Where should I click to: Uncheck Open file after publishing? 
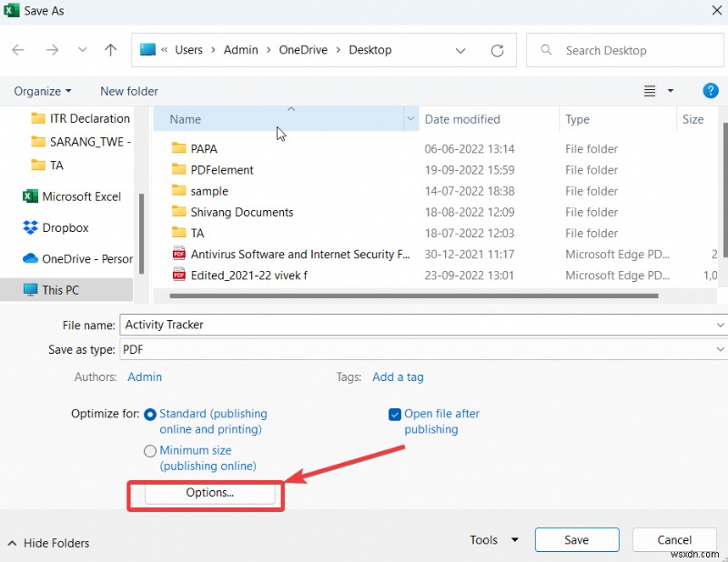394,414
